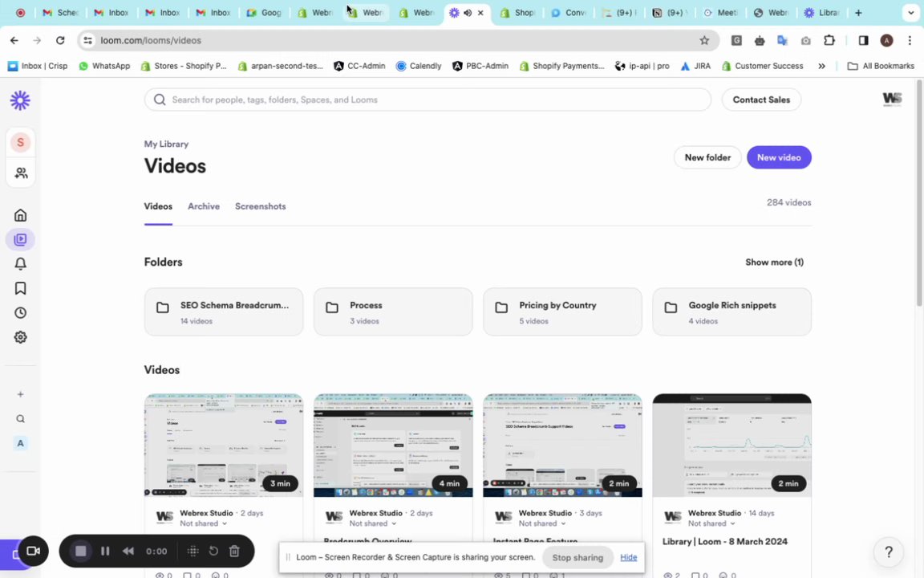Image resolution: width=924 pixels, height=578 pixels.
Task: Open a new browser tab
Action: click(x=858, y=12)
